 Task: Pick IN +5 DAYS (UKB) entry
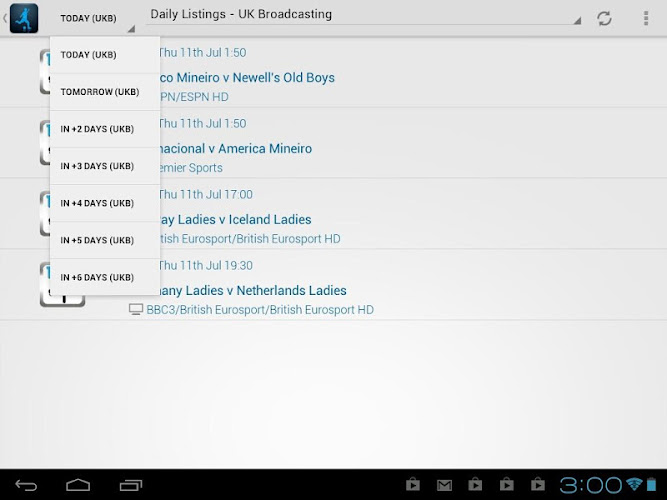pyautogui.click(x=105, y=240)
